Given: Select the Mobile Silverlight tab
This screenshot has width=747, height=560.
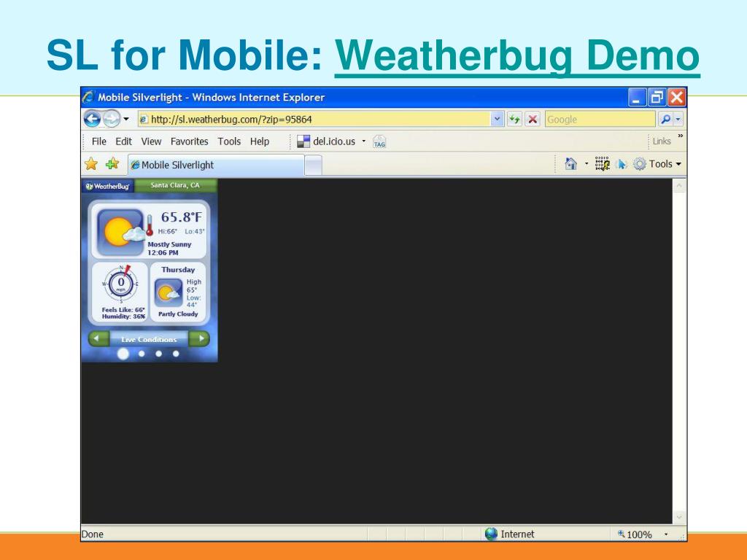Looking at the screenshot, I should click(216, 165).
